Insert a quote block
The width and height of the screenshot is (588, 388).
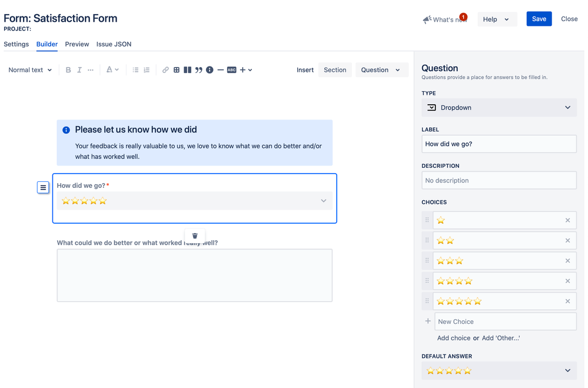tap(198, 69)
